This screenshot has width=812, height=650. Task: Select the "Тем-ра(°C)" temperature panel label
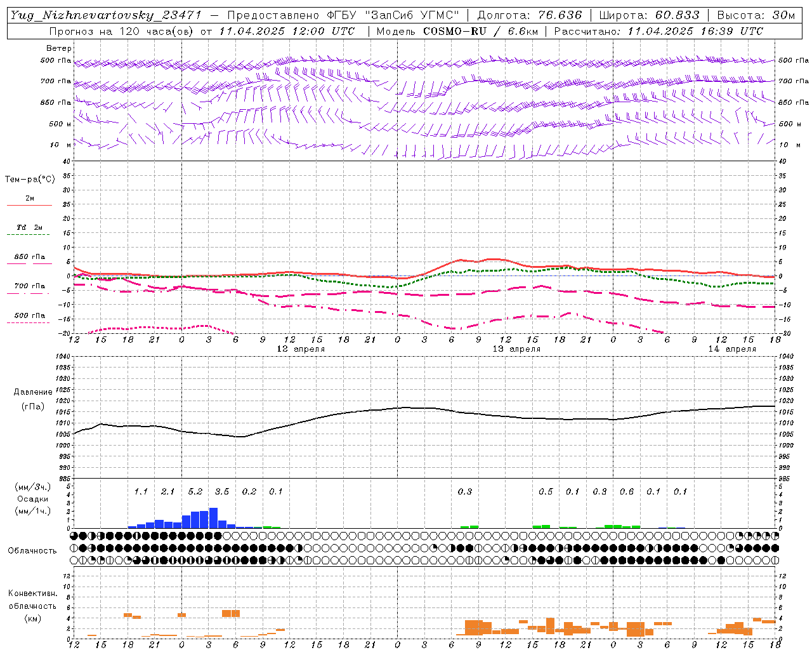30,180
